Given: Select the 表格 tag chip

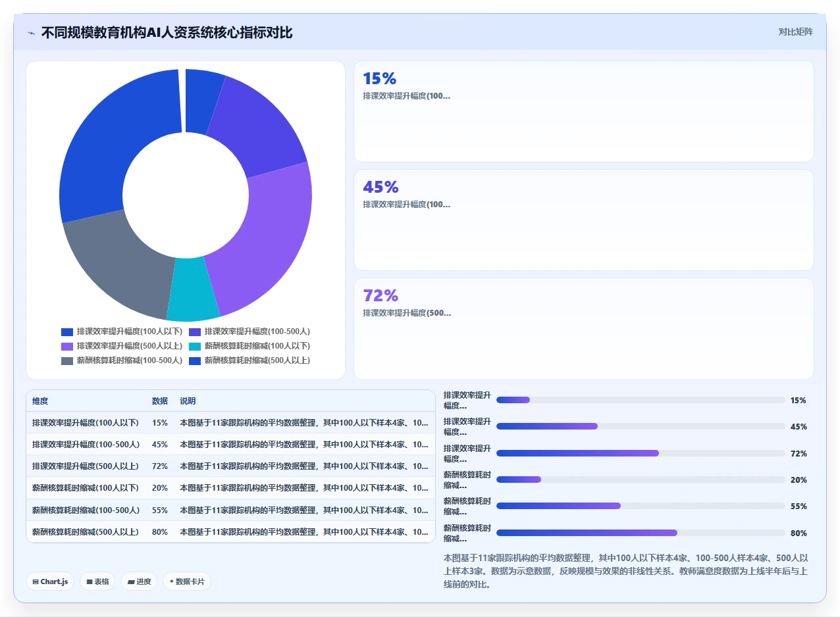Looking at the screenshot, I should tap(97, 581).
